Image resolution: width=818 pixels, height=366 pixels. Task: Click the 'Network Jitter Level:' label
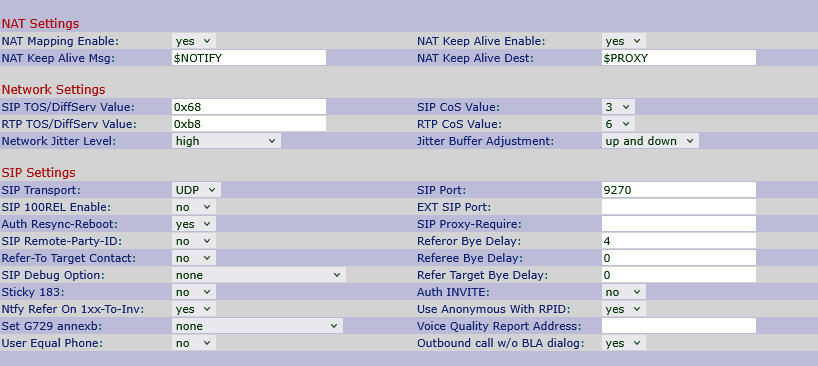[x=58, y=141]
